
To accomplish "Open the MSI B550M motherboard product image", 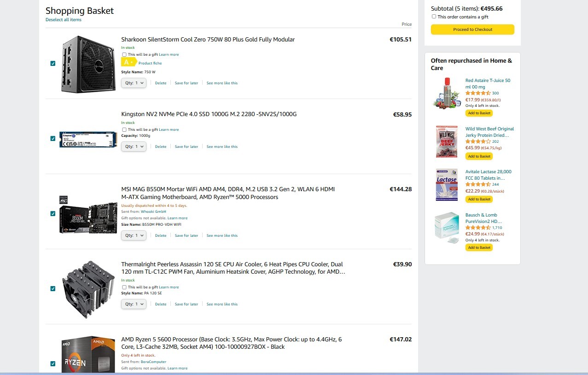I will pyautogui.click(x=88, y=214).
